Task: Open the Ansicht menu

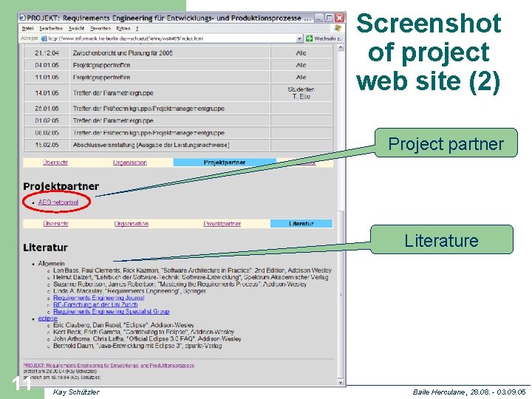Action: pyautogui.click(x=76, y=29)
